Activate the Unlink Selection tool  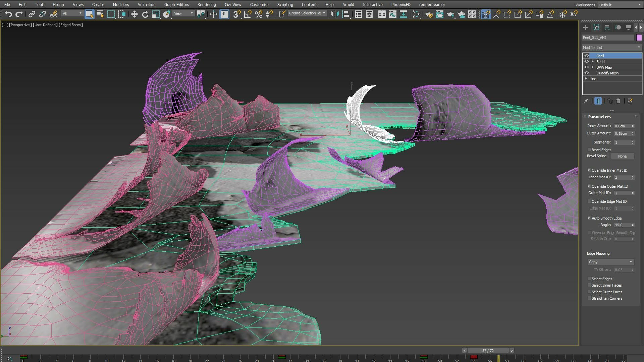click(x=42, y=14)
